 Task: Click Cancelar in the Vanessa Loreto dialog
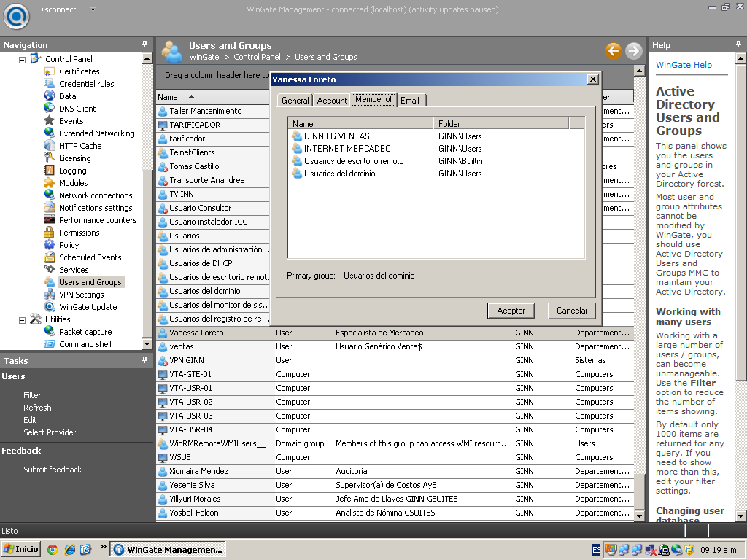click(x=572, y=311)
